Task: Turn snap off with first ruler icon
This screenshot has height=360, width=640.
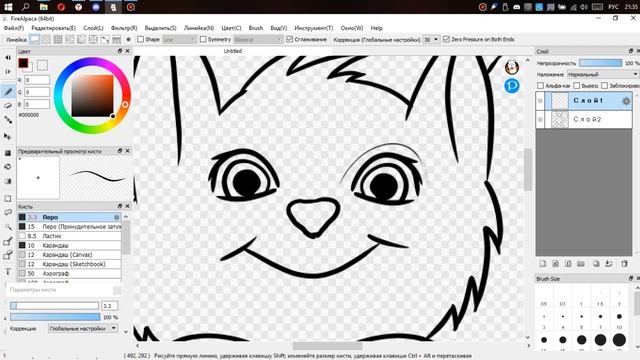Action: pyautogui.click(x=35, y=40)
